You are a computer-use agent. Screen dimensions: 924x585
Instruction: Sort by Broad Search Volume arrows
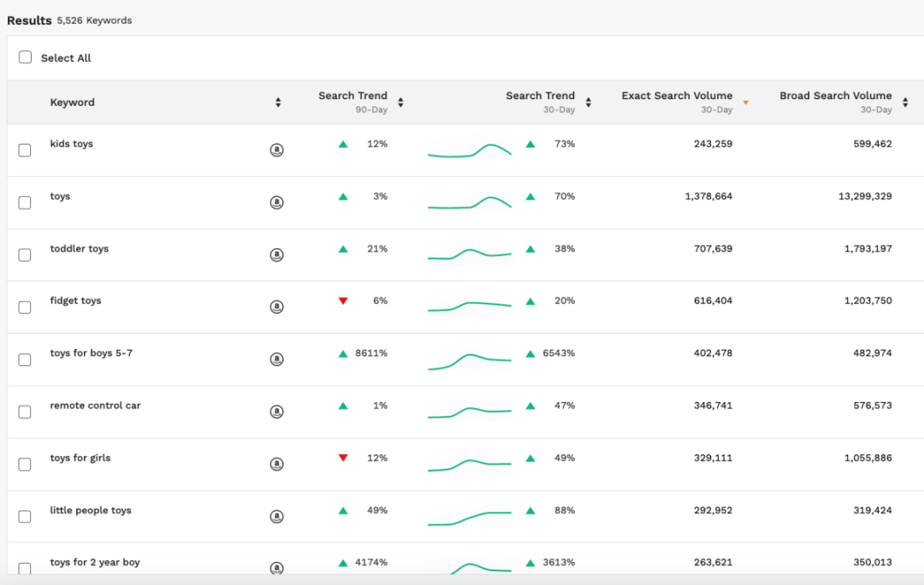click(905, 103)
